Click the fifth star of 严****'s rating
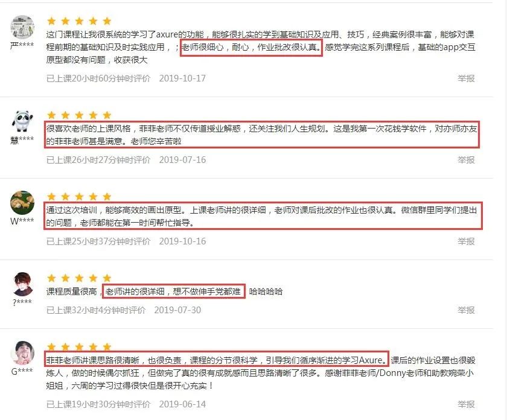 click(107, 21)
